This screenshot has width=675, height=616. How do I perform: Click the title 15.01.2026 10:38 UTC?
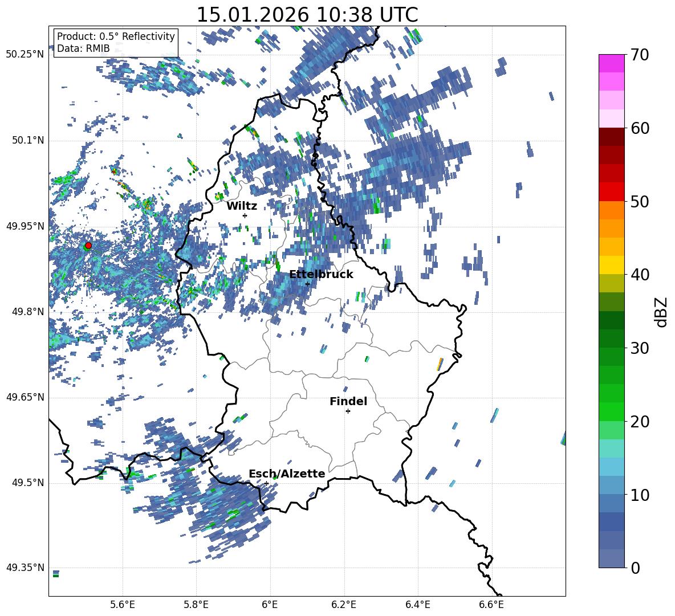point(307,15)
